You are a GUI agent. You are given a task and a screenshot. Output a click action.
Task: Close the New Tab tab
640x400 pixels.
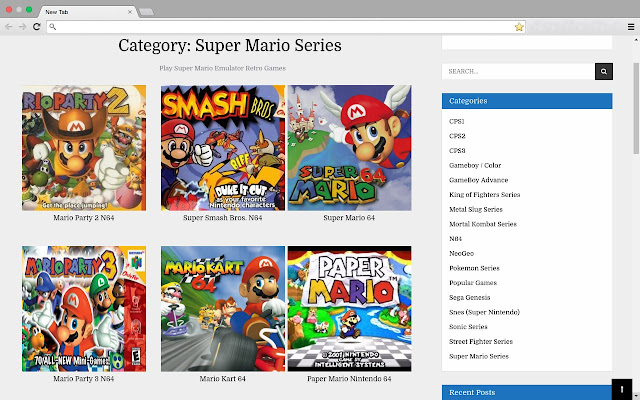click(x=130, y=12)
